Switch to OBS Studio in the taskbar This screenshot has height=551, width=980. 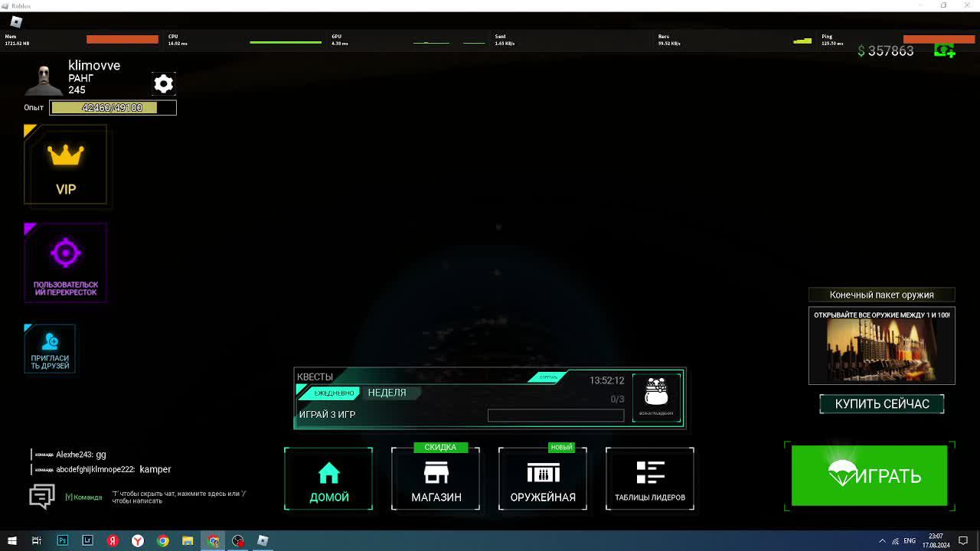pos(238,540)
